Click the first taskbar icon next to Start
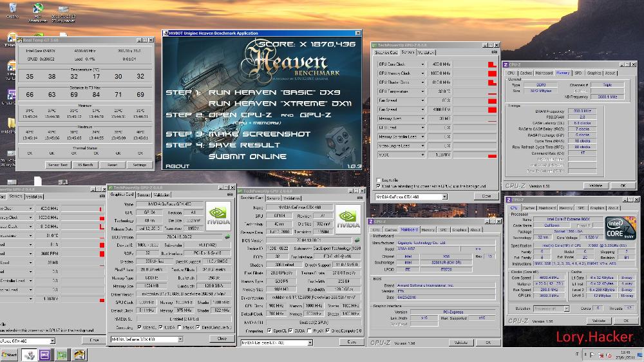The height and width of the screenshot is (362, 644). pyautogui.click(x=29, y=355)
